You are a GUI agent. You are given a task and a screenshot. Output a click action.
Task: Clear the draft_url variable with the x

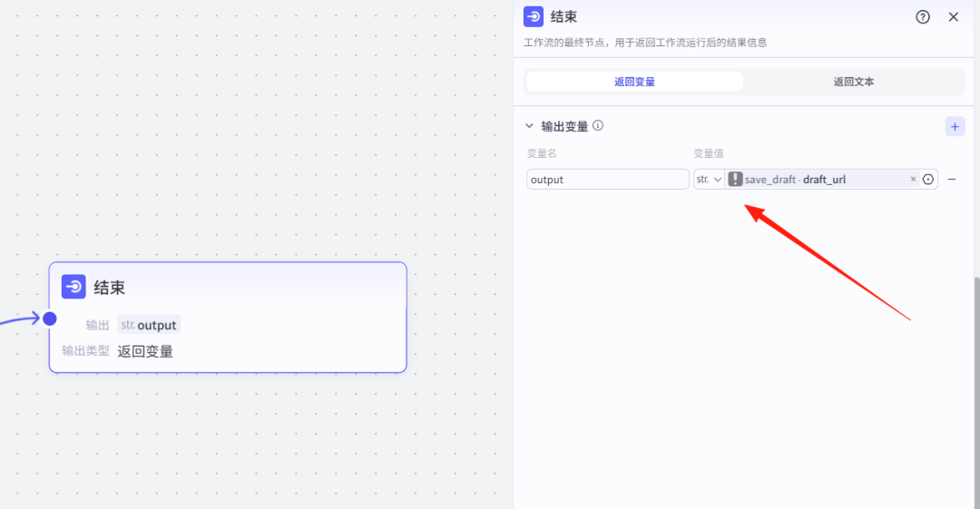tap(913, 180)
